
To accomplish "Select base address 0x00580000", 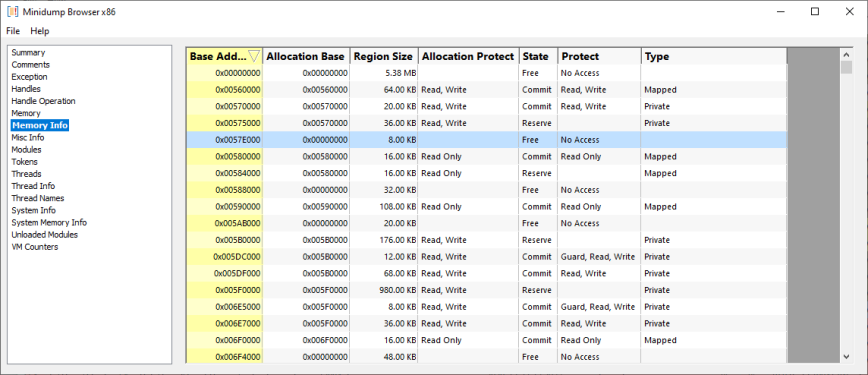I will 224,156.
